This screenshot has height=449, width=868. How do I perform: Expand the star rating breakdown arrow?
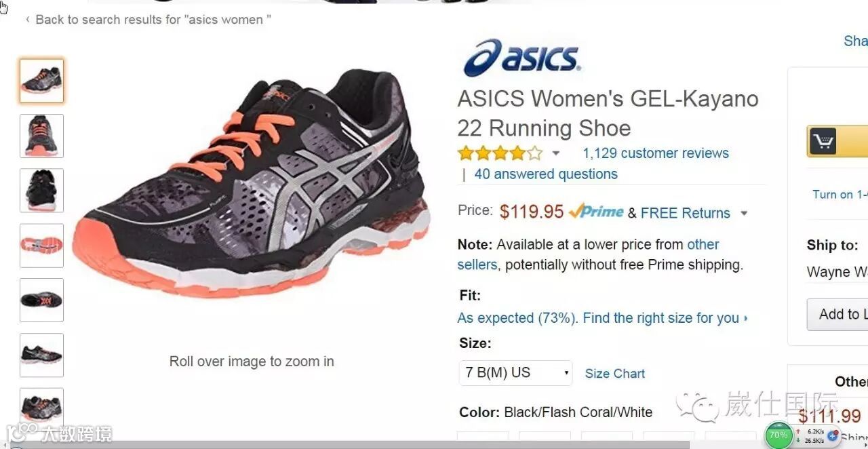(556, 153)
